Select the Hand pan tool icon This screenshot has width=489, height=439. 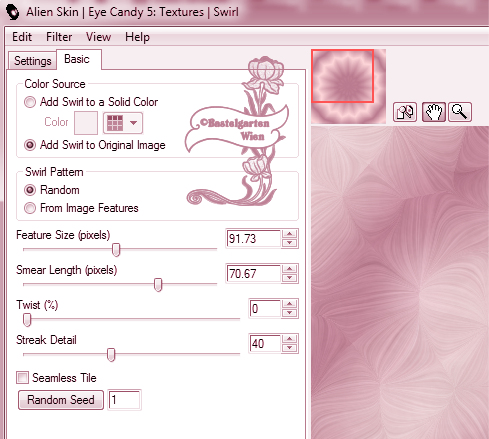434,112
